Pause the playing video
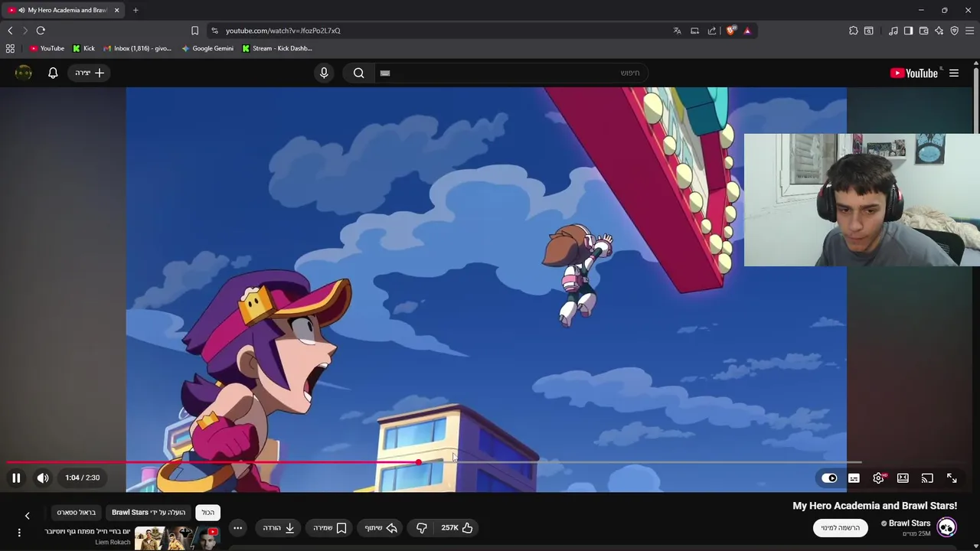The image size is (980, 551). [x=16, y=478]
